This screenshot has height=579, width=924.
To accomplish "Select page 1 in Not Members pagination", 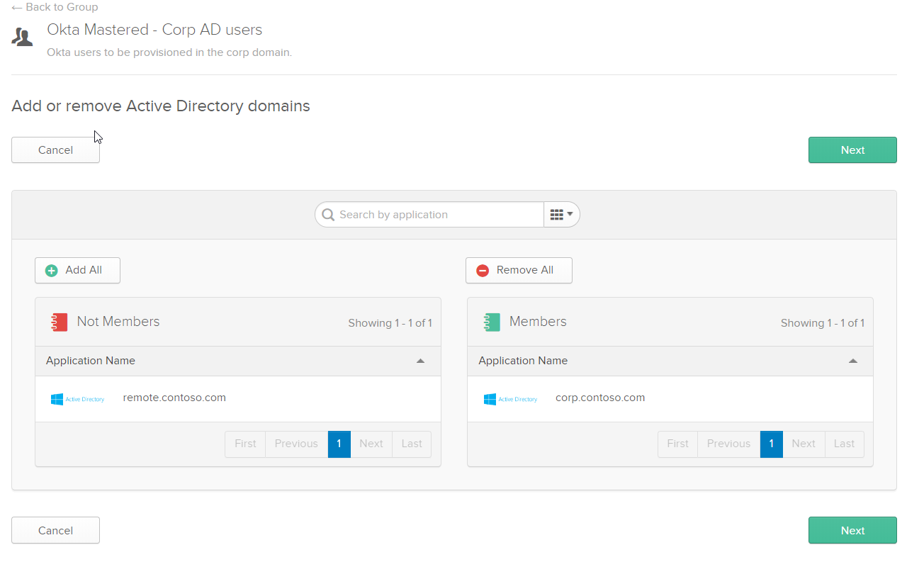I will [x=339, y=444].
